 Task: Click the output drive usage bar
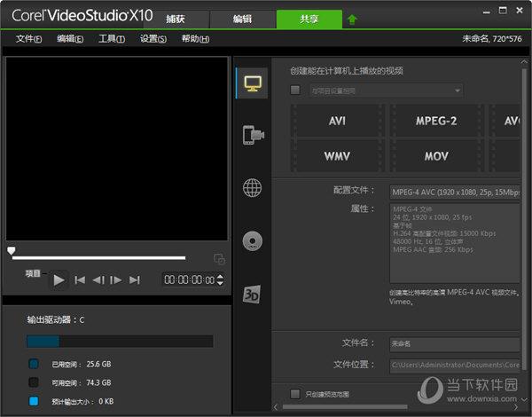[x=120, y=342]
